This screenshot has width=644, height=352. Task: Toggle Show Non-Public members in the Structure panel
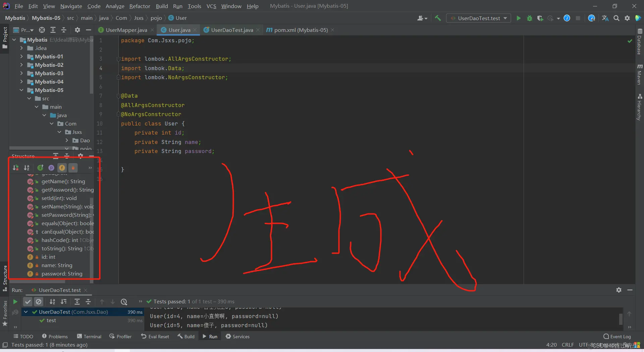[73, 168]
